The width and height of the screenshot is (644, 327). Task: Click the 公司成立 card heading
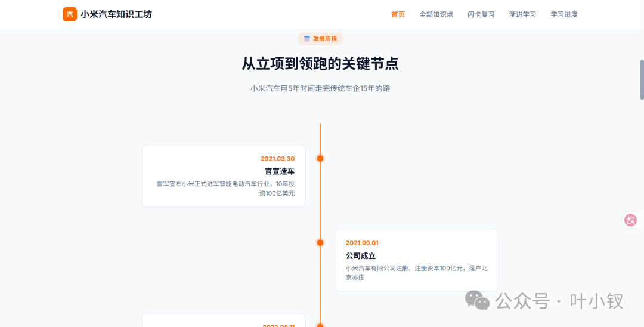tap(361, 256)
